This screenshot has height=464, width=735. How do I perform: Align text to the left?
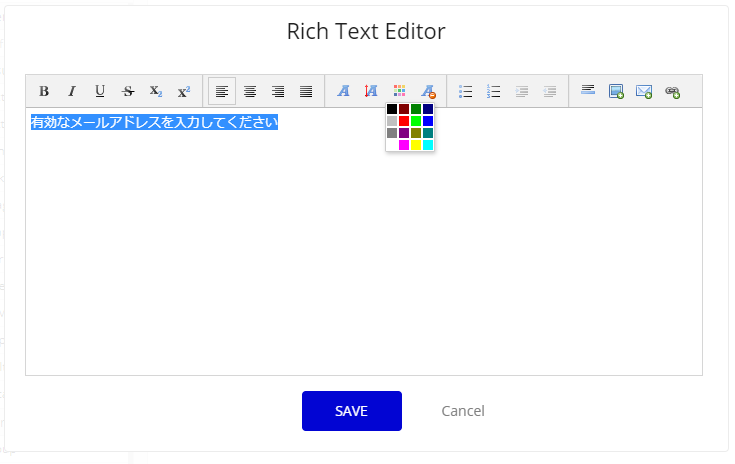pyautogui.click(x=222, y=91)
